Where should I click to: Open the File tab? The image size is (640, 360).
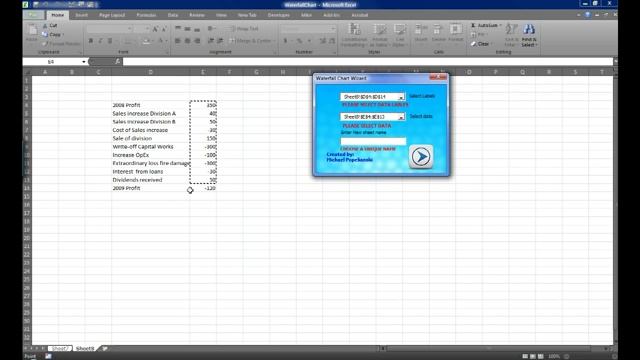tap(33, 15)
